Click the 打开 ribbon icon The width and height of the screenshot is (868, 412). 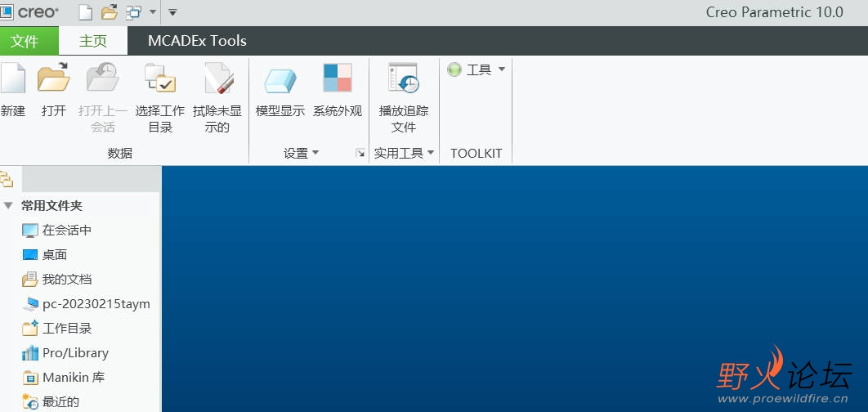[x=54, y=78]
